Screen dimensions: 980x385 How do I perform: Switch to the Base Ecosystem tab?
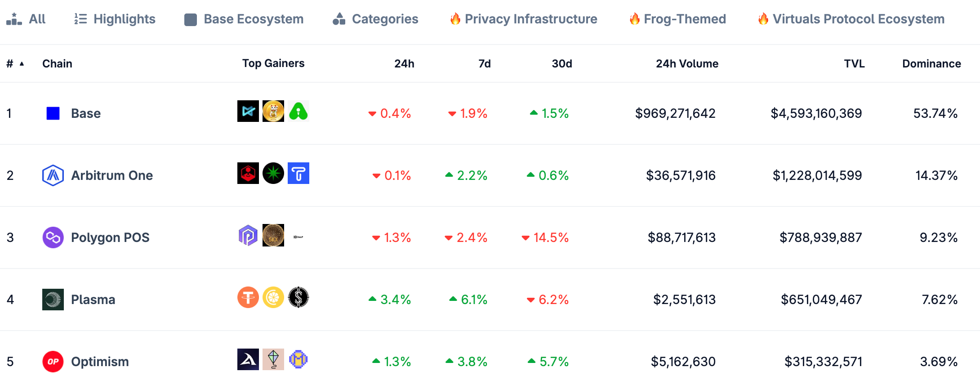pos(244,19)
